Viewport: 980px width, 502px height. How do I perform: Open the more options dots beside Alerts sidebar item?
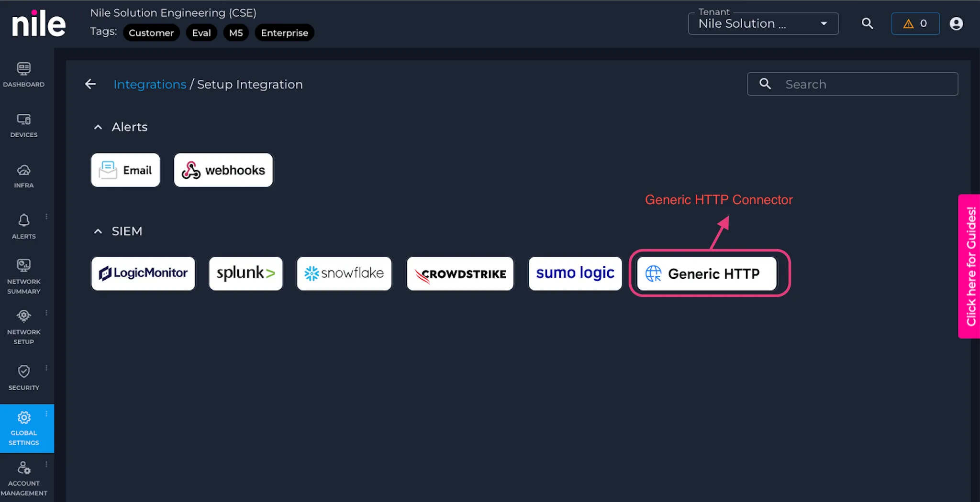pyautogui.click(x=46, y=217)
